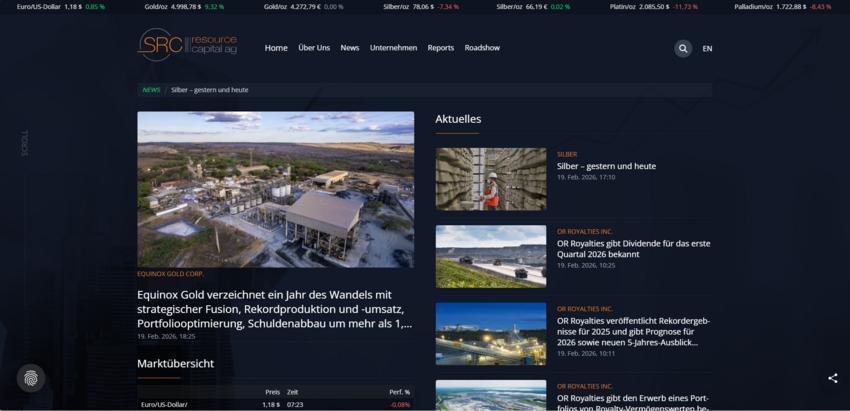This screenshot has height=411, width=850.
Task: Open the Roadshow menu item
Action: pos(482,48)
